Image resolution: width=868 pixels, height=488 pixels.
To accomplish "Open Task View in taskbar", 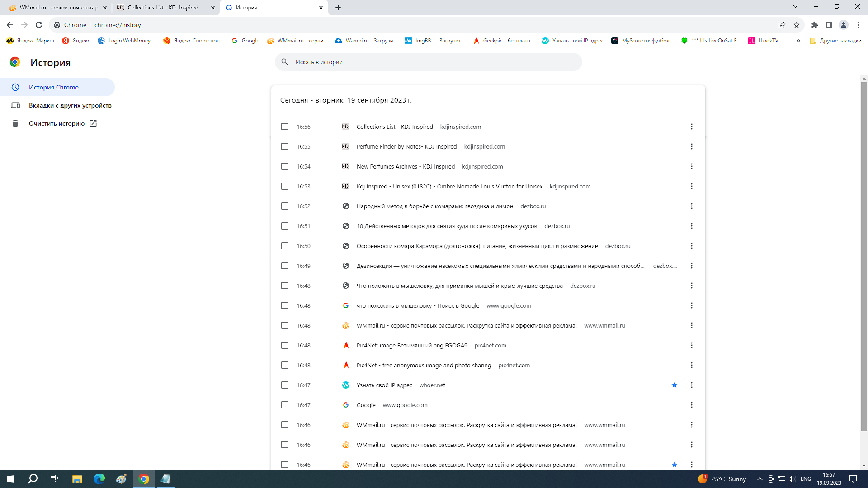I will click(54, 479).
